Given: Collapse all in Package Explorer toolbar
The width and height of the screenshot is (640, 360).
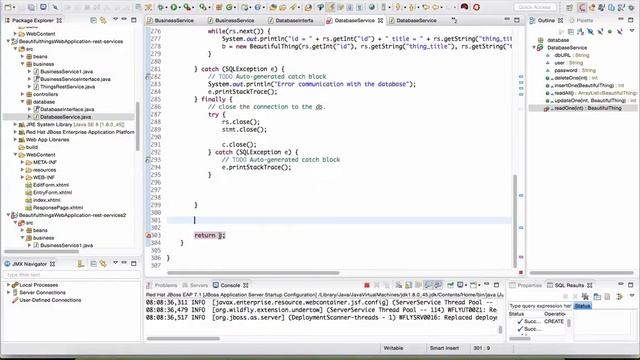Looking at the screenshot, I should point(93,20).
